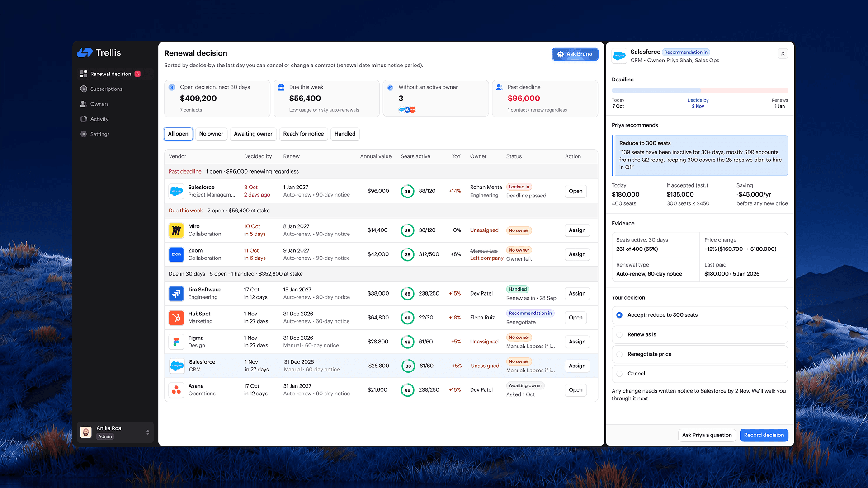
Task: Click Open button in the Asana row
Action: tap(576, 390)
